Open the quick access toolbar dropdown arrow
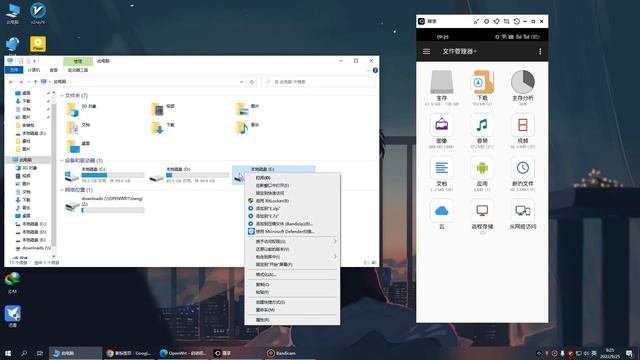The width and height of the screenshot is (640, 360). 34,61
